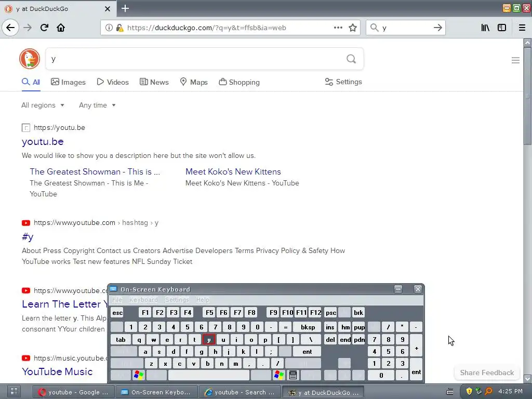This screenshot has height=399, width=532.
Task: Open the Firefox hamburger menu
Action: coord(522,28)
